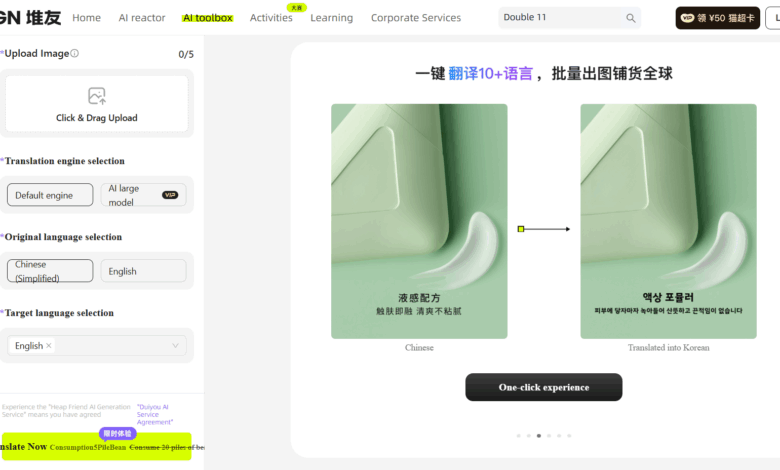Click the site logo in the header
This screenshot has width=780, height=470.
point(30,17)
